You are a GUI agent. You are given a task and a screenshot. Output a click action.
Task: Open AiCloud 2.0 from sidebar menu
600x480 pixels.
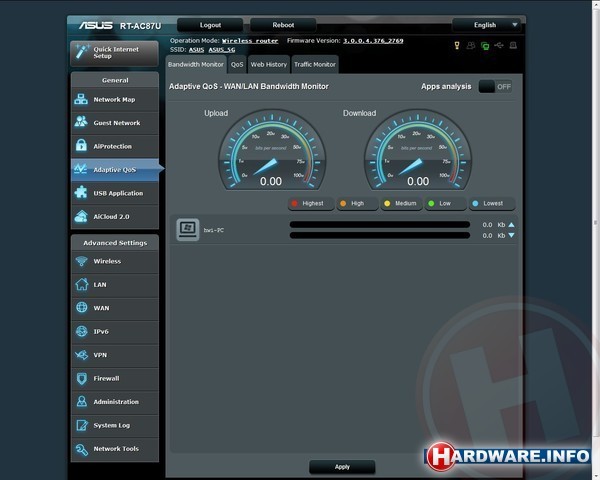click(x=115, y=217)
